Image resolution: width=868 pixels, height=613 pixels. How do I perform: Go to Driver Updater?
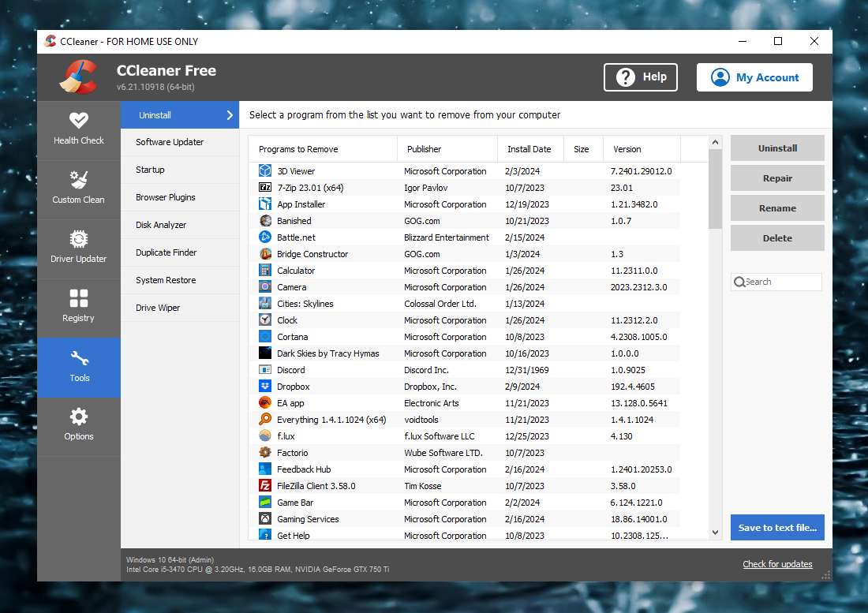pyautogui.click(x=79, y=248)
